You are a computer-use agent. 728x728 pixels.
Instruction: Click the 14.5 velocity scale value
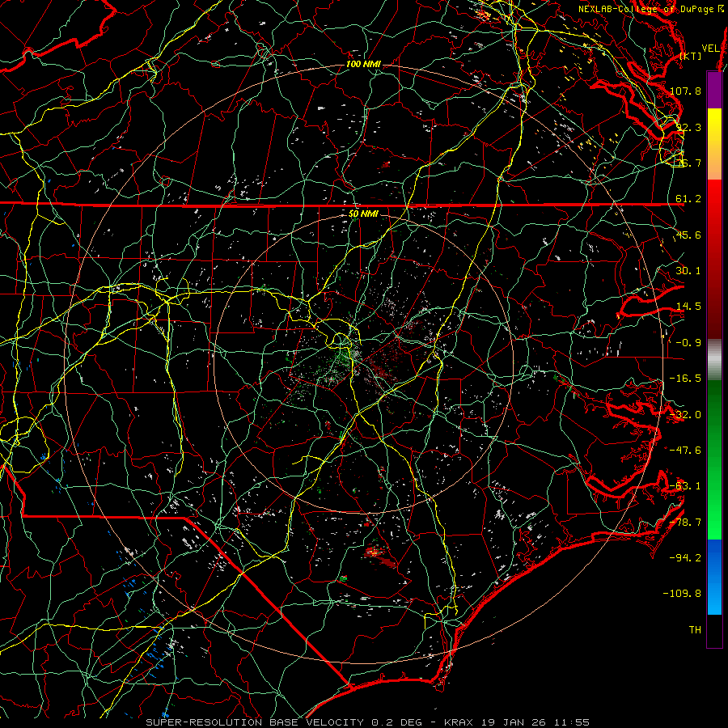tap(688, 307)
